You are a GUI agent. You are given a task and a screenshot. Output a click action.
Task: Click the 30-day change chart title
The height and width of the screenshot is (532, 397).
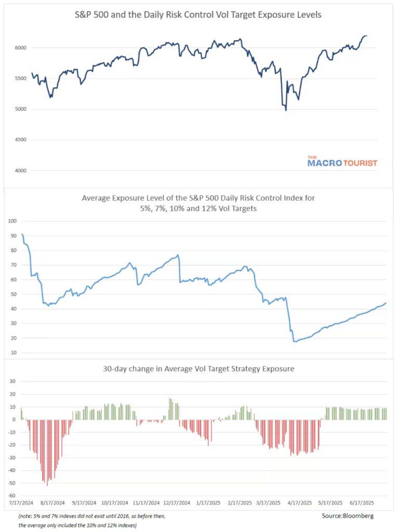[198, 369]
